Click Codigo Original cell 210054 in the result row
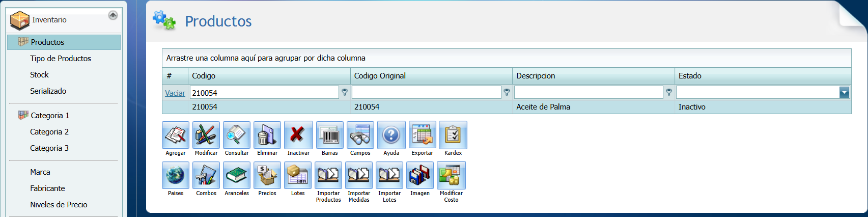 (x=431, y=107)
